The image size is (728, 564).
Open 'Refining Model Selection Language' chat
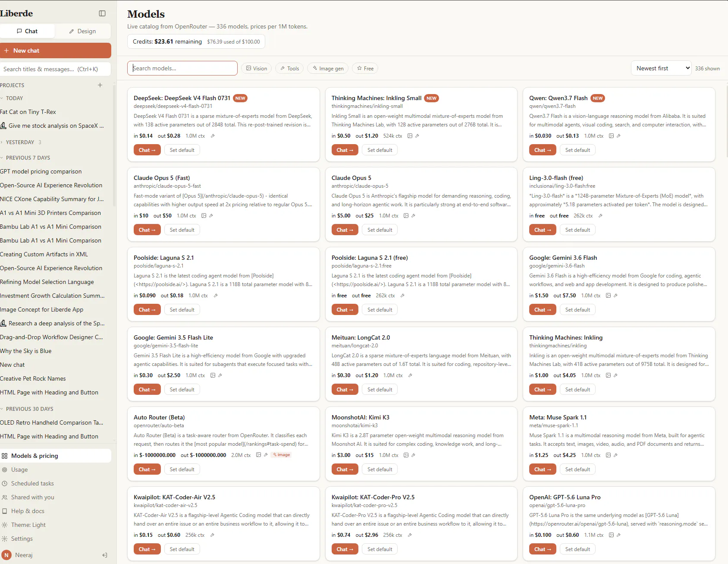pos(55,282)
